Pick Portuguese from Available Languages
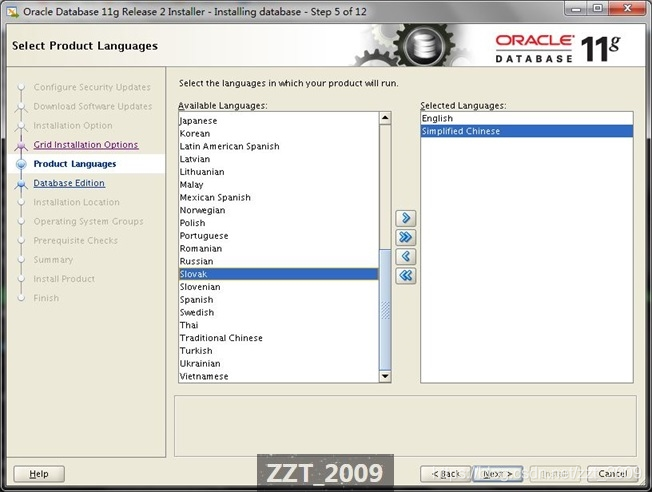The width and height of the screenshot is (652, 492). (279, 236)
